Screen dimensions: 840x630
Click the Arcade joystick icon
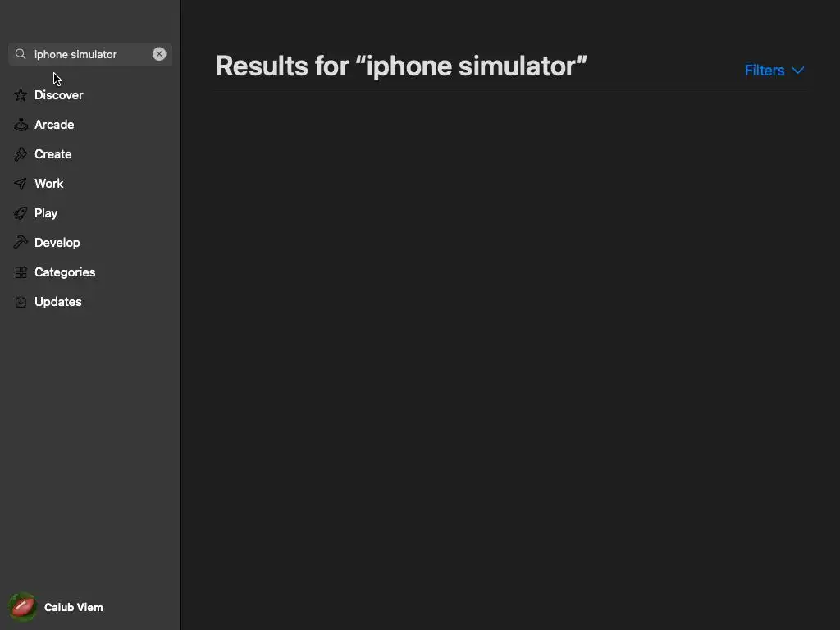pyautogui.click(x=21, y=125)
